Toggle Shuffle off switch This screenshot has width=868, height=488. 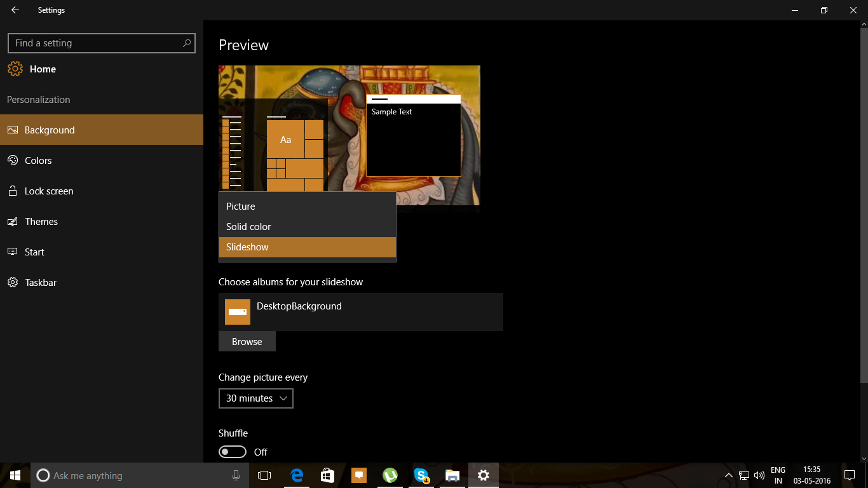pyautogui.click(x=232, y=451)
